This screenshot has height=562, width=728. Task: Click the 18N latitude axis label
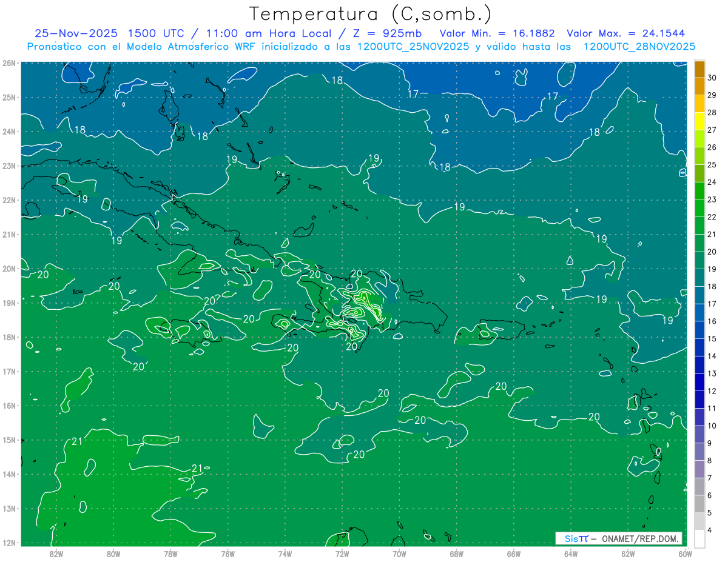pyautogui.click(x=9, y=337)
